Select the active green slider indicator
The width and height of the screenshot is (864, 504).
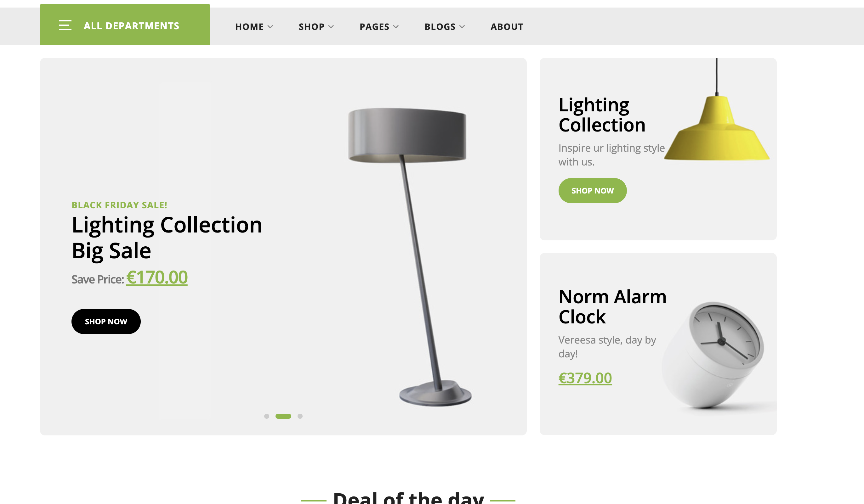tap(283, 416)
